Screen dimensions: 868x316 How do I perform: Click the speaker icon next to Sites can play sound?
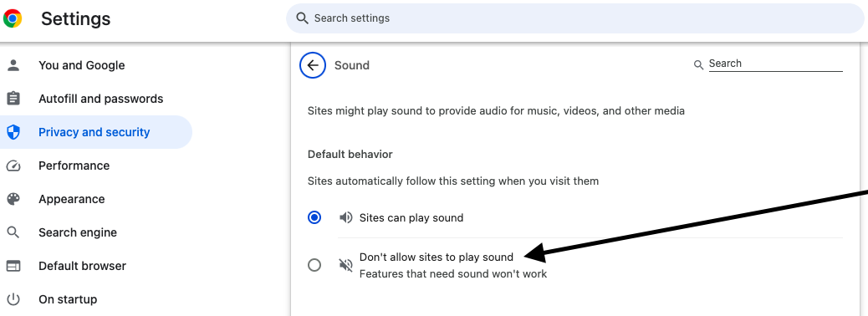346,217
